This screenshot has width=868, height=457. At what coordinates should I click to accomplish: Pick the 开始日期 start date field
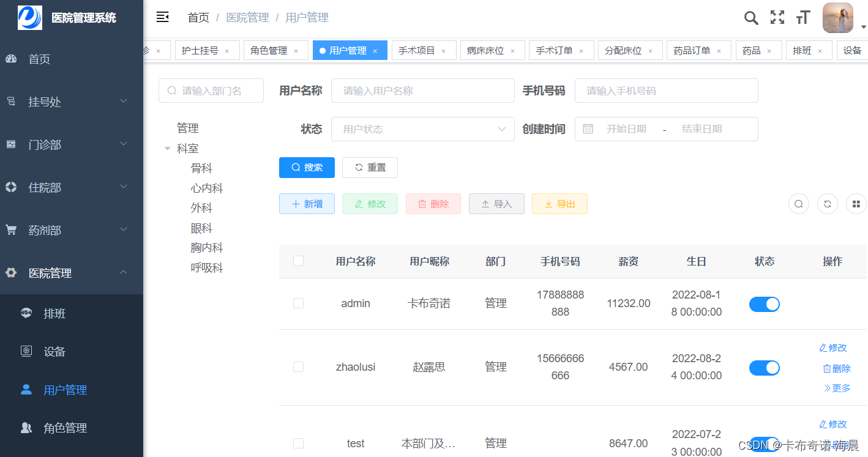click(626, 129)
